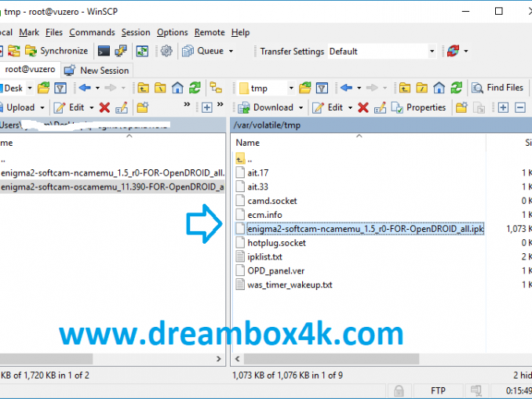
Task: Click remote path /var/volatile/tmp bar
Action: 381,125
